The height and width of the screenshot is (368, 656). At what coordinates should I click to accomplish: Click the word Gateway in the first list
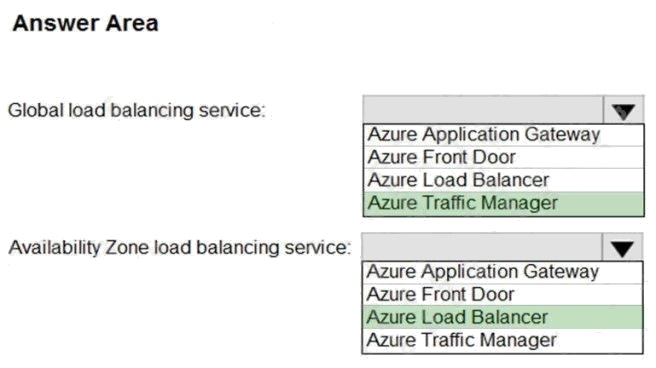[x=562, y=135]
